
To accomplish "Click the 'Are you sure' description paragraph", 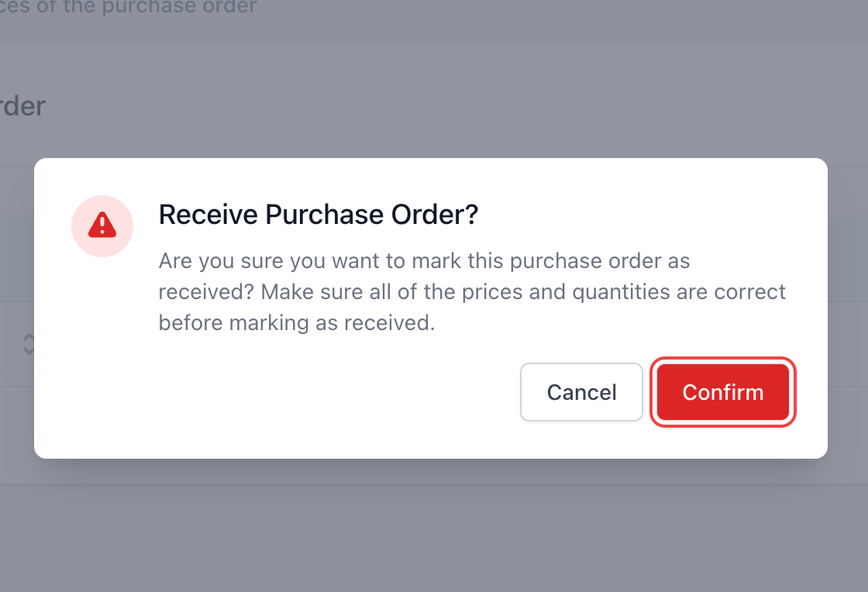I will click(472, 291).
